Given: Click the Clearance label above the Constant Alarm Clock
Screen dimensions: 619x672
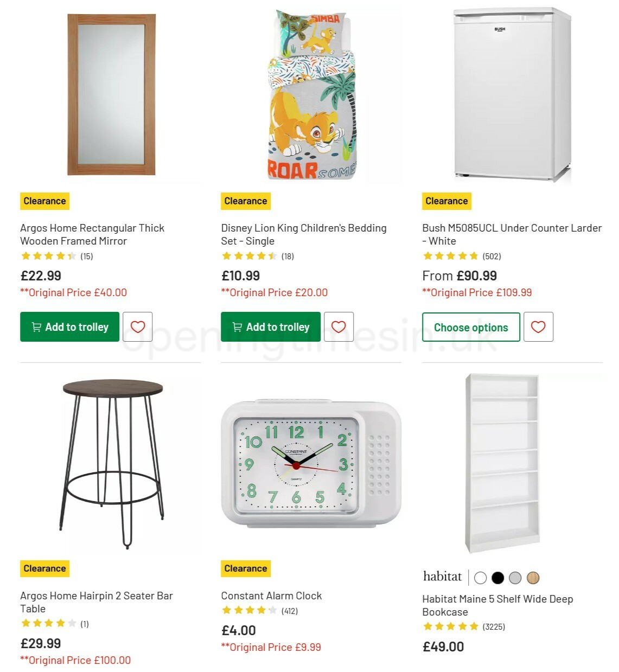Looking at the screenshot, I should pyautogui.click(x=245, y=568).
